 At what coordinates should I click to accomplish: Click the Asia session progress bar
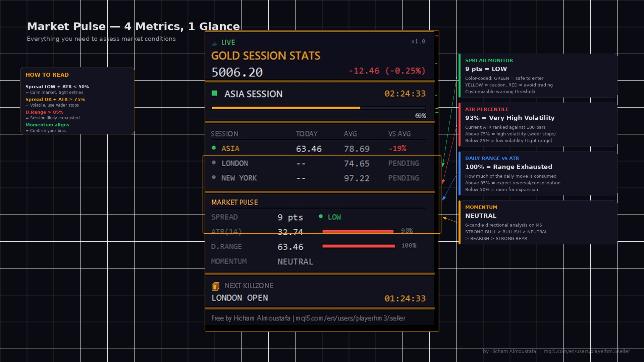point(319,108)
